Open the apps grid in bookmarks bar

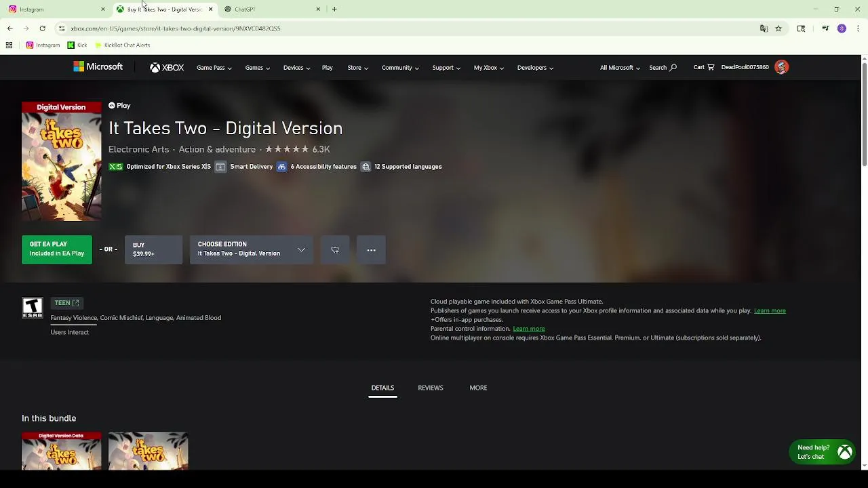click(9, 45)
